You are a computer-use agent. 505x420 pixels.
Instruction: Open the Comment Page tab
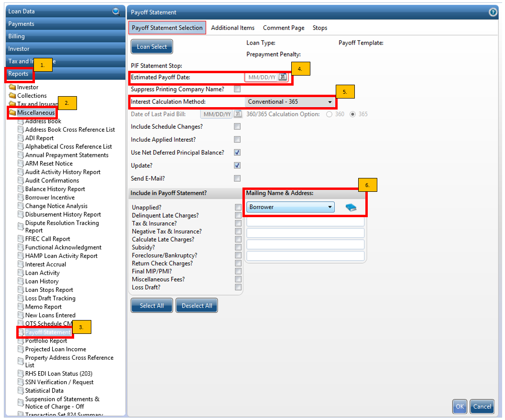click(284, 28)
